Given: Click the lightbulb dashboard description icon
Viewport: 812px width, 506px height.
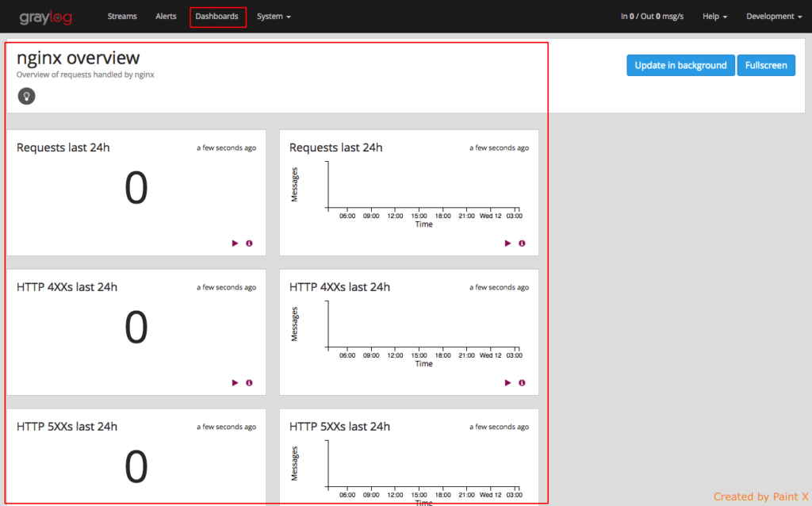Looking at the screenshot, I should tap(26, 96).
